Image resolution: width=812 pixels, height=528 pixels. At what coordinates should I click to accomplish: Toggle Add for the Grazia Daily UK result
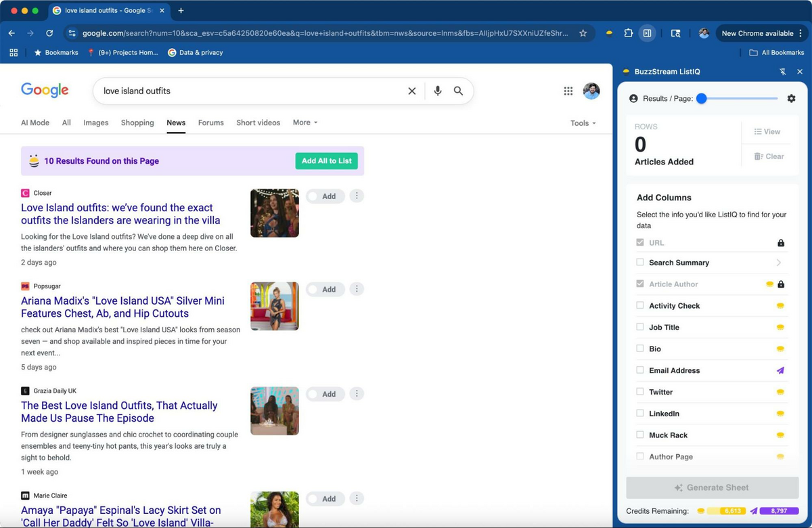tap(325, 394)
